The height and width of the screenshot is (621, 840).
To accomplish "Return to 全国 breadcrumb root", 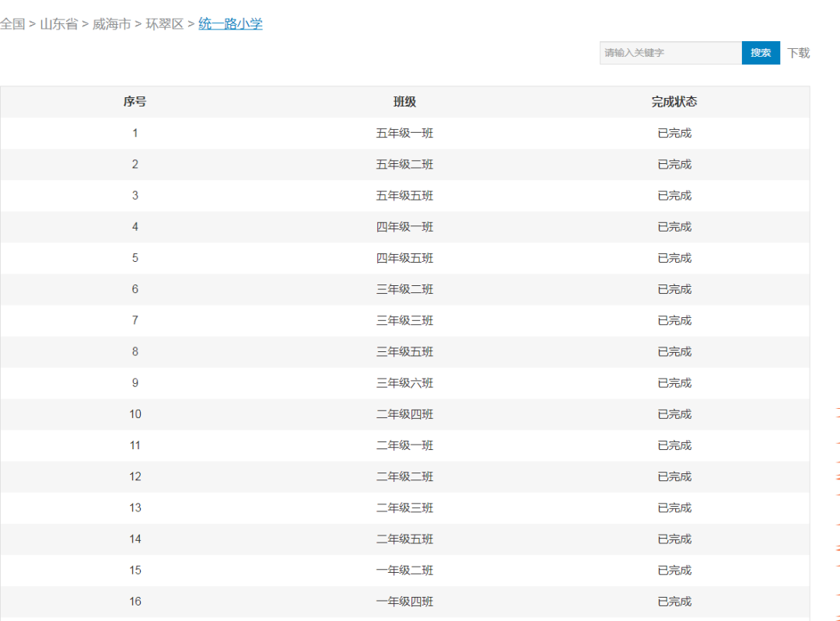I will click(12, 24).
